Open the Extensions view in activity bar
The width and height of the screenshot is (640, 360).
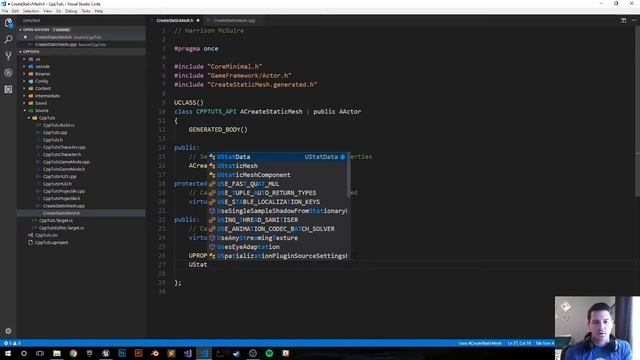pyautogui.click(x=8, y=89)
